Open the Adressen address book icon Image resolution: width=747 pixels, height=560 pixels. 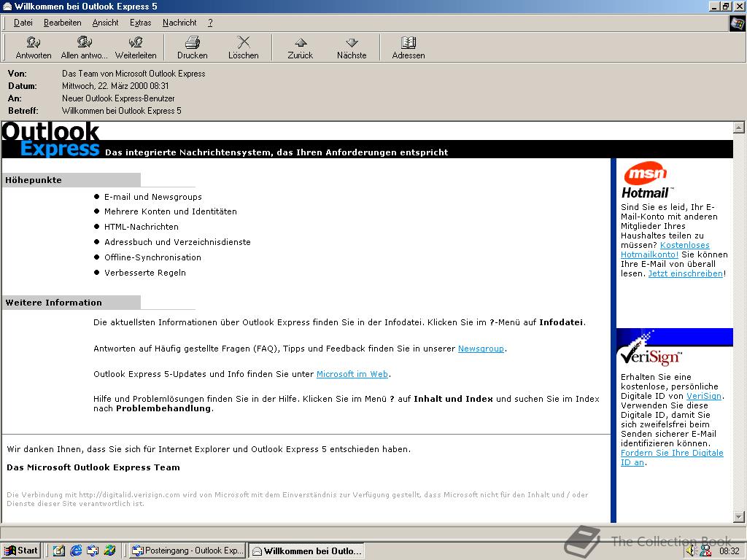click(409, 47)
